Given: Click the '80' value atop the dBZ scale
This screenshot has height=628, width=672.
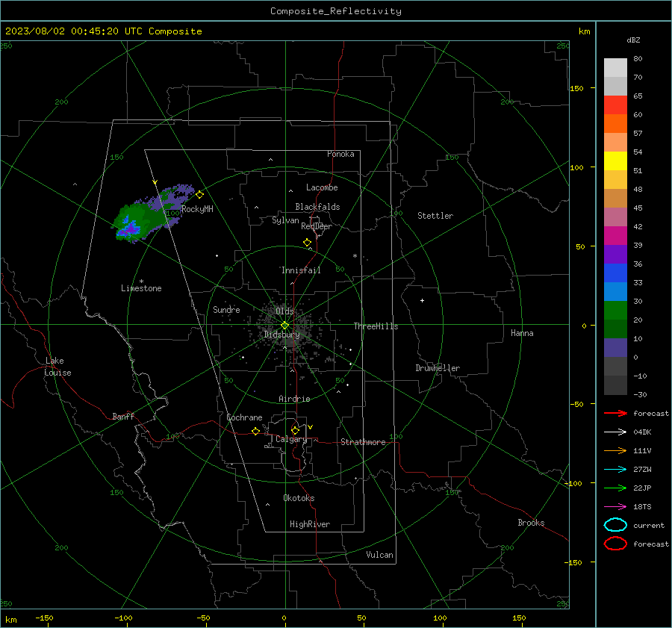Looking at the screenshot, I should [638, 59].
